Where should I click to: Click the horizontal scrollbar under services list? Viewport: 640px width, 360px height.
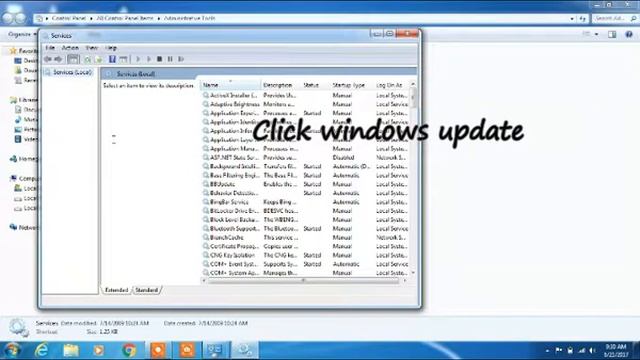click(304, 280)
